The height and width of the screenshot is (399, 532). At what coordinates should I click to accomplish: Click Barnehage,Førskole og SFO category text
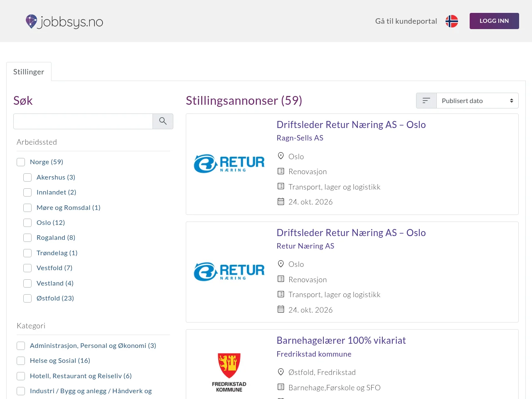(335, 387)
